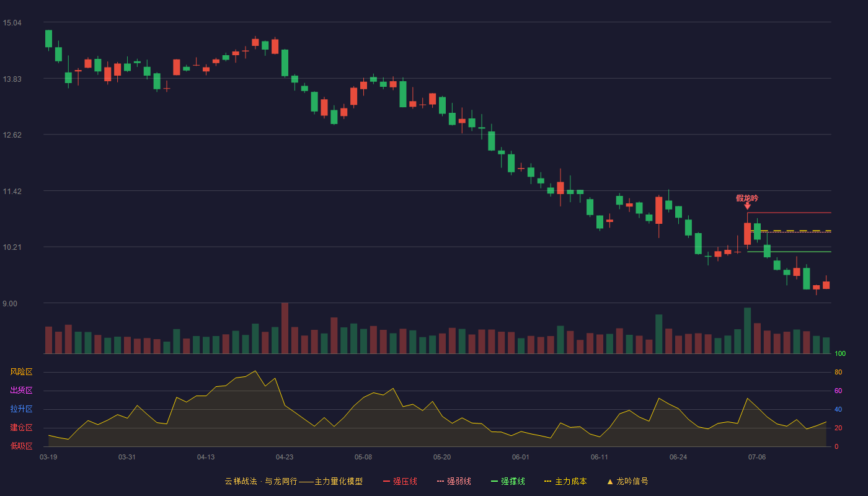Click the dashed 强弱线 legend line icon
This screenshot has width=868, height=496.
tap(440, 481)
